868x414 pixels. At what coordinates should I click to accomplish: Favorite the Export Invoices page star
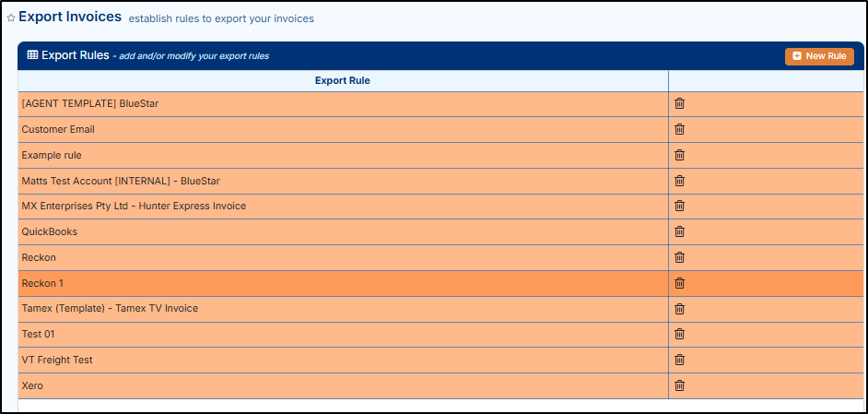10,18
